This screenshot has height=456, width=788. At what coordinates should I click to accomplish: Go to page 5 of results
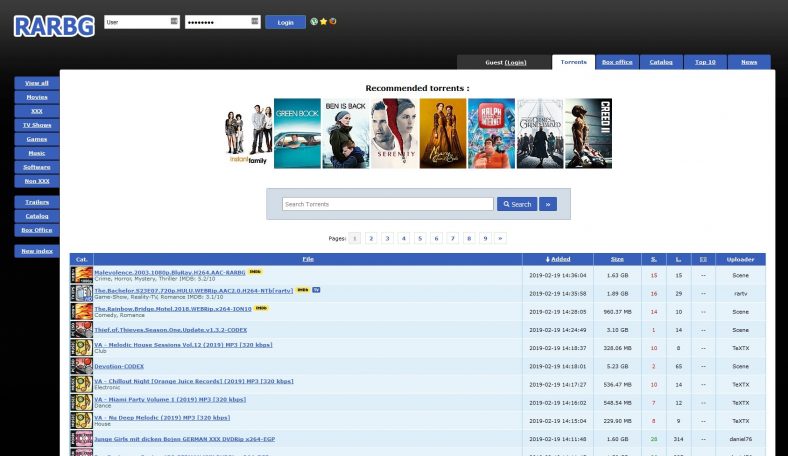(420, 238)
